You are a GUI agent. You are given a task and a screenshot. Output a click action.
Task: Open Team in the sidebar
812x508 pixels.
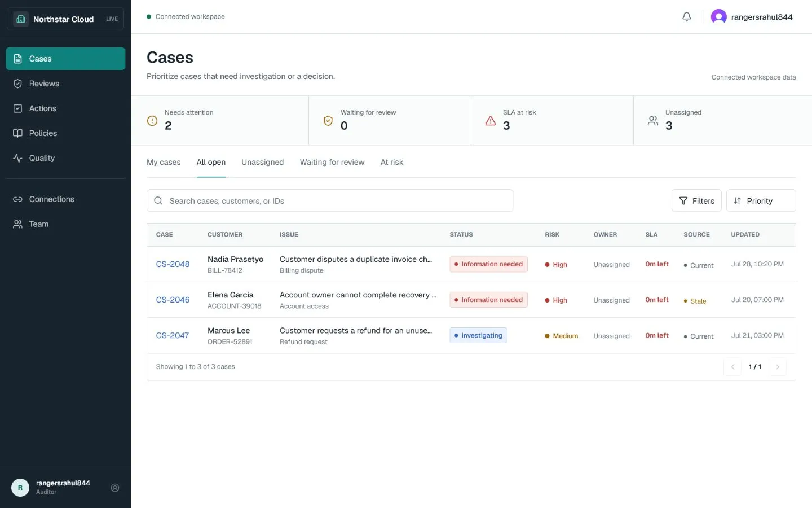pyautogui.click(x=65, y=224)
